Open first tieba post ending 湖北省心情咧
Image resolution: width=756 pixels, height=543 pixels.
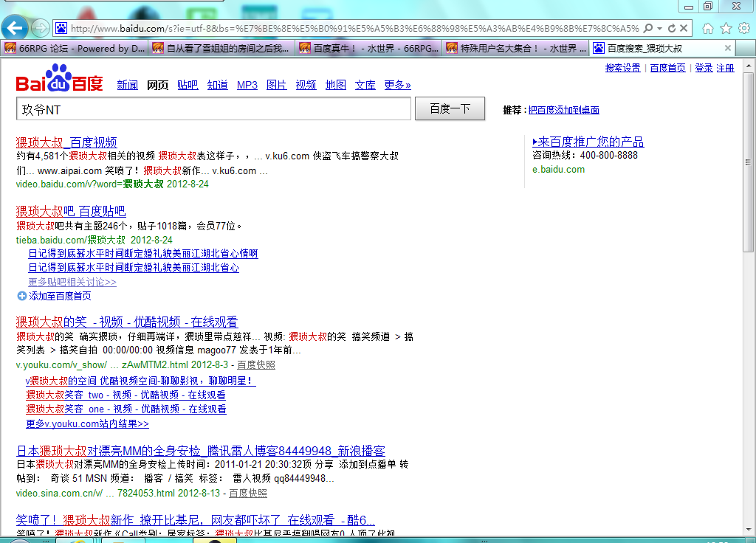143,254
